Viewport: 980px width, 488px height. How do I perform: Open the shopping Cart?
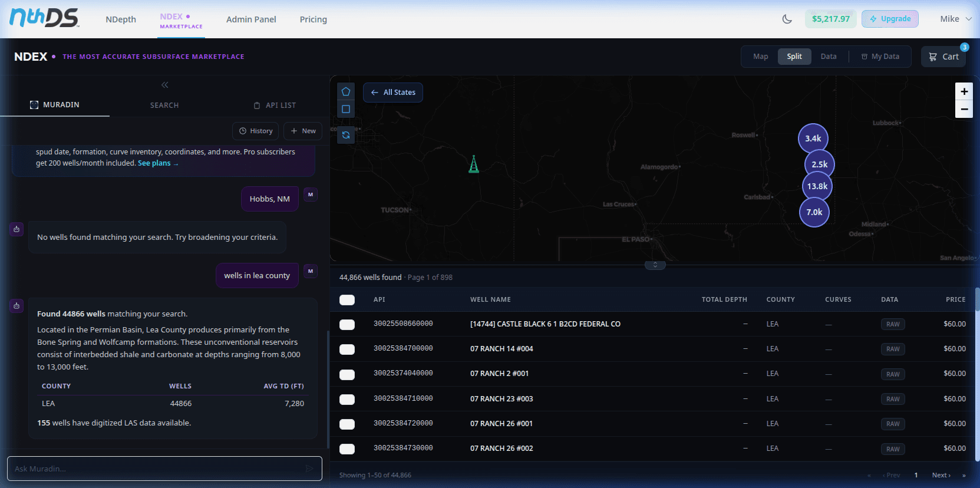943,57
